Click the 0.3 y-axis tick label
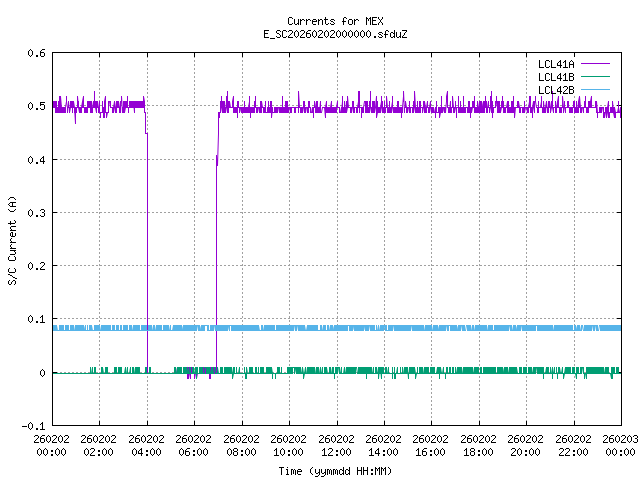Image resolution: width=640 pixels, height=480 pixels. (x=35, y=213)
